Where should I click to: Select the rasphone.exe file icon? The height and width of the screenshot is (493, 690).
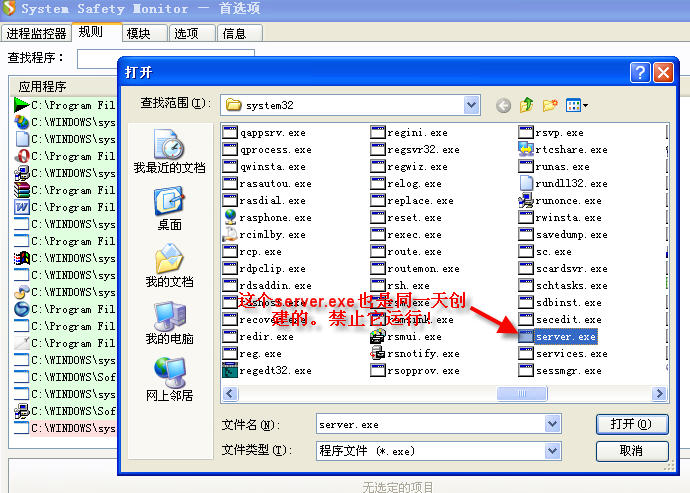(230, 217)
